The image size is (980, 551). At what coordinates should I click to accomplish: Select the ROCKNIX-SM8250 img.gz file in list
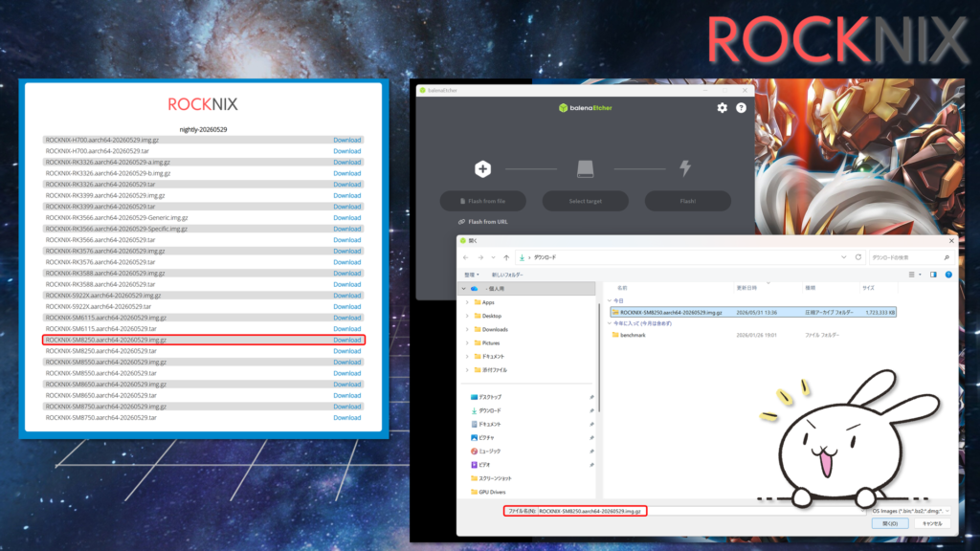(753, 313)
